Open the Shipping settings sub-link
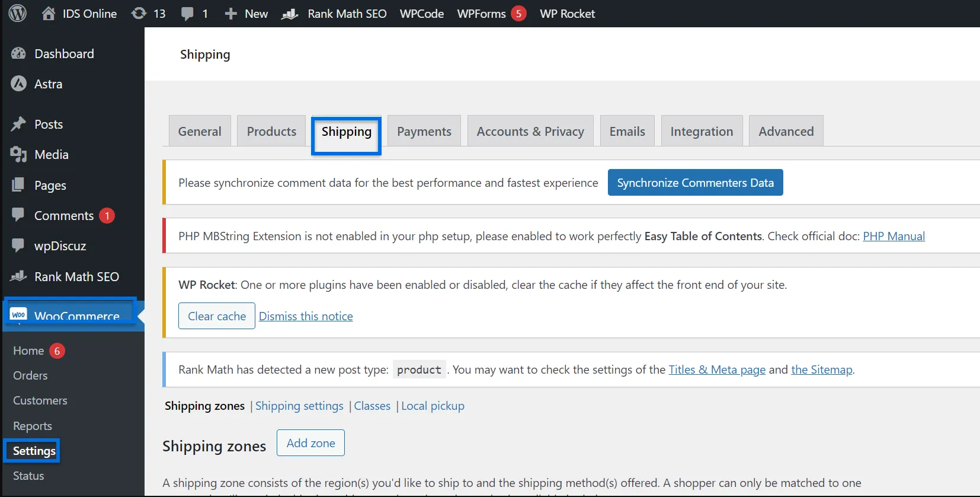Screen dimensions: 980x497 point(299,406)
